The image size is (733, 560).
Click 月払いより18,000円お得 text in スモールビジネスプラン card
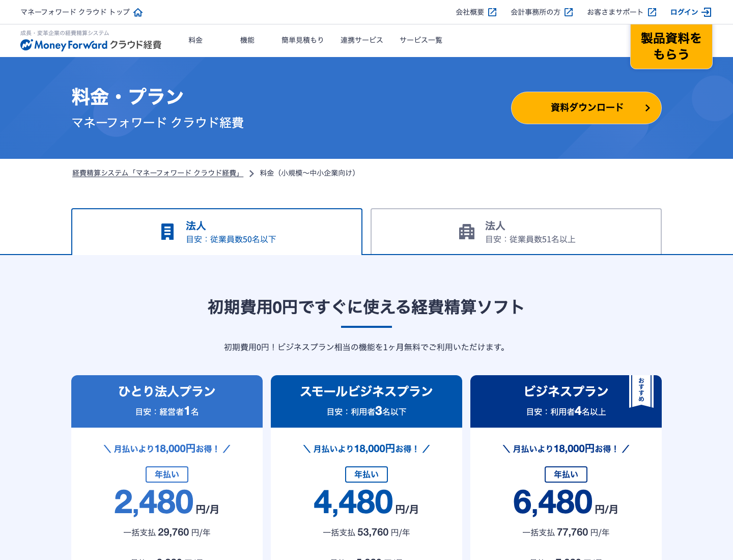(366, 449)
